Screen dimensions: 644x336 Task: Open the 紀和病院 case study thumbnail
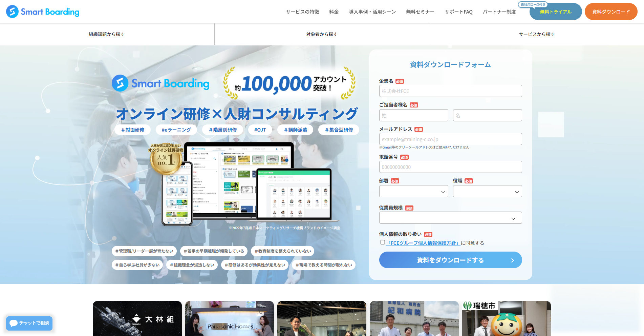(x=414, y=318)
